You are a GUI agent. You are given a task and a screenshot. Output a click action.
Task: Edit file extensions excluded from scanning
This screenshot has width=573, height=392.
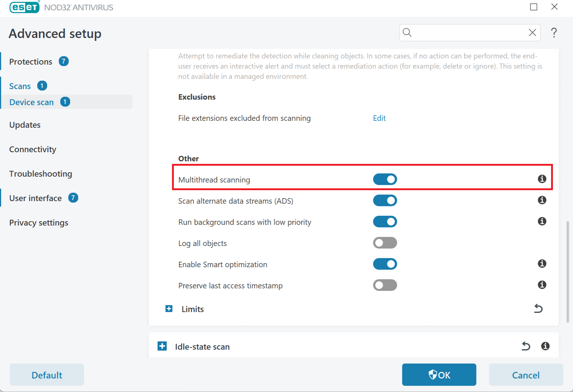coord(379,118)
